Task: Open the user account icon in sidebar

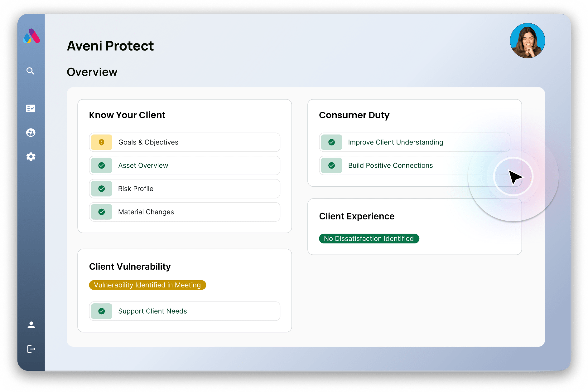Action: click(x=31, y=325)
